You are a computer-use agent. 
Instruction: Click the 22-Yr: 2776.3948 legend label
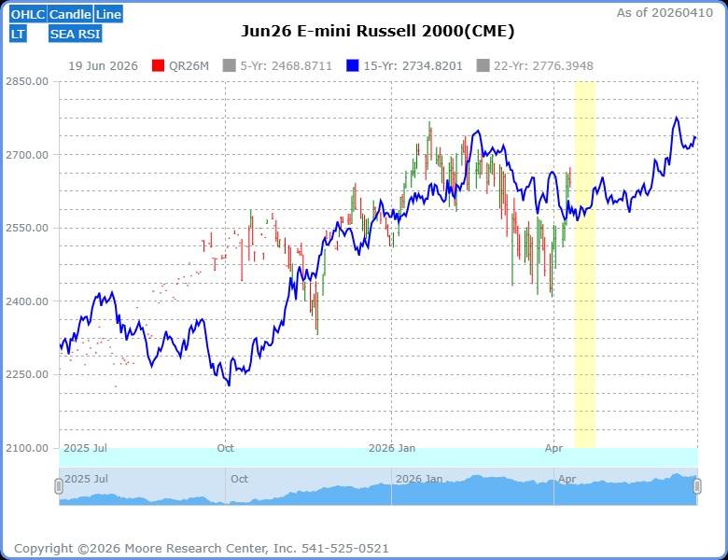click(543, 66)
